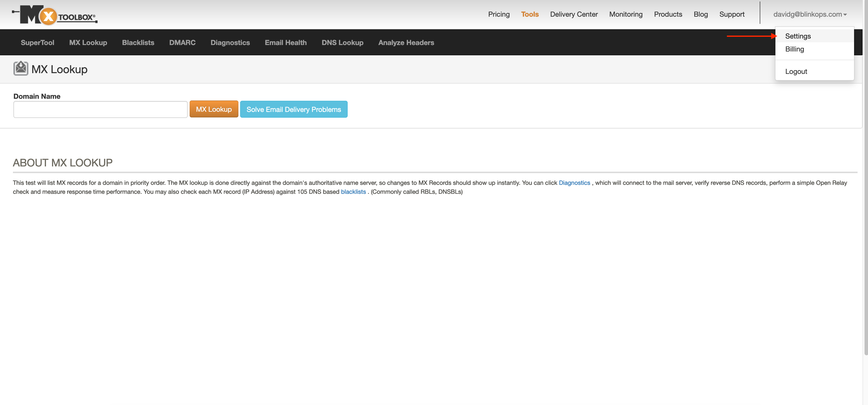Choose Settings from the account menu

pos(814,36)
